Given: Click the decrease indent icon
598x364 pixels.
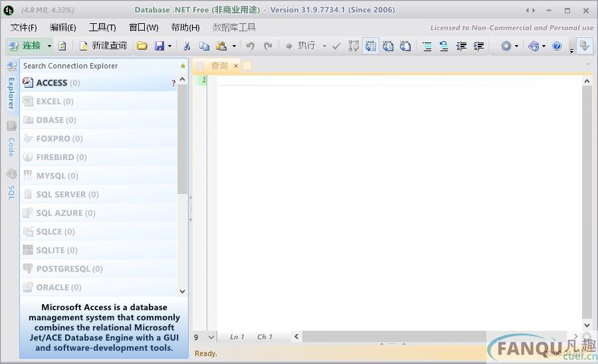Looking at the screenshot, I should 462,46.
